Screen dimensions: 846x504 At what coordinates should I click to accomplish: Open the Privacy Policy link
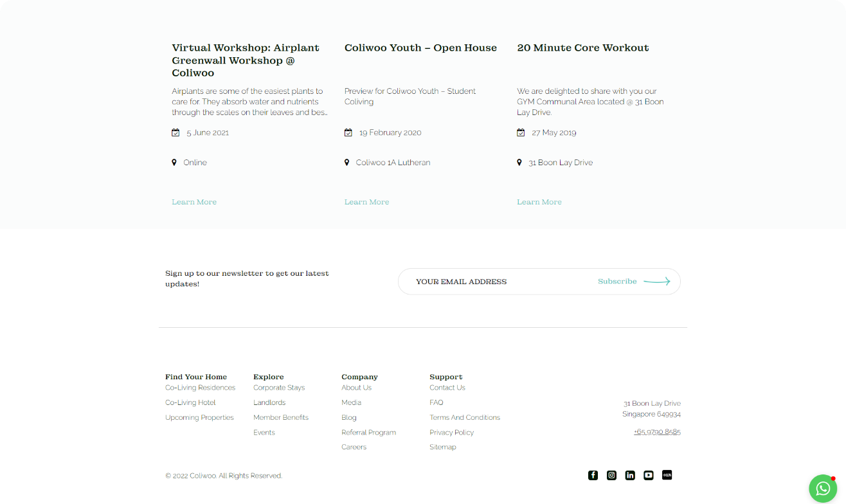452,433
